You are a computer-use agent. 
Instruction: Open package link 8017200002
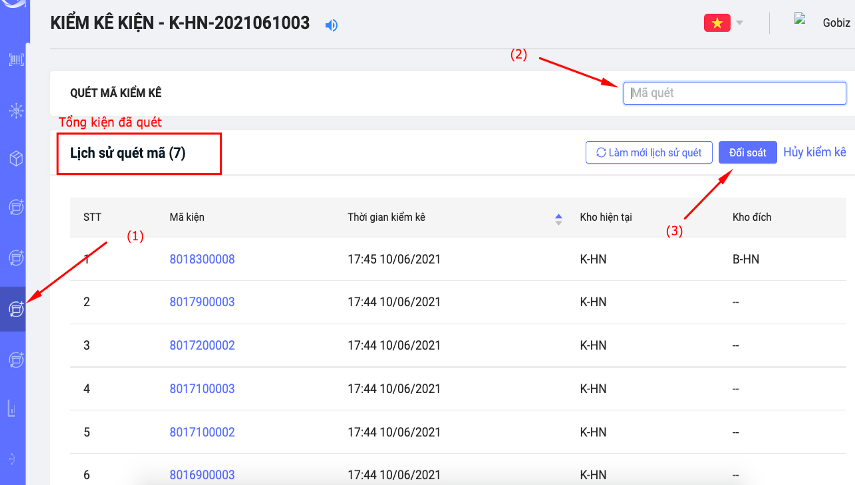click(202, 345)
